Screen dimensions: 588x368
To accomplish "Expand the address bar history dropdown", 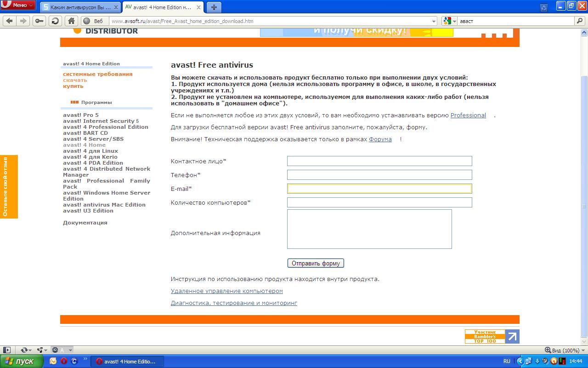I will pos(434,21).
